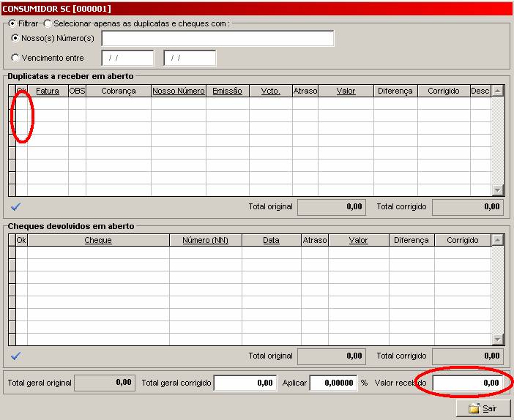Sort duplicatas by Nosso Número column header

179,91
